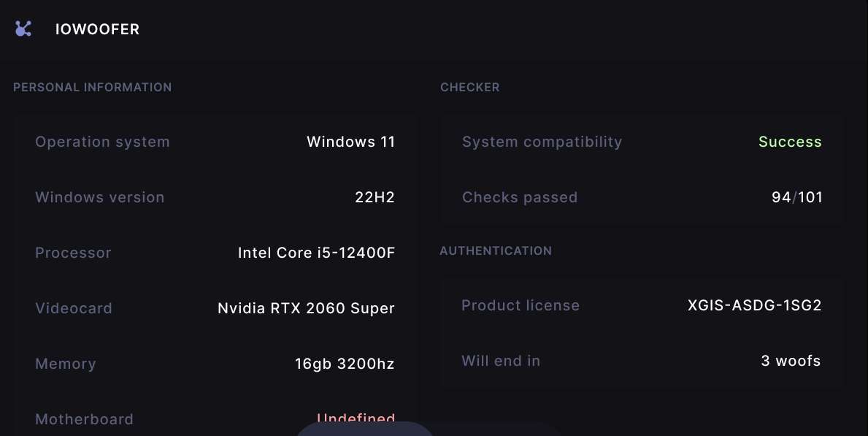Click the IOWOOFER app title
This screenshot has width=868, height=436.
(x=97, y=29)
